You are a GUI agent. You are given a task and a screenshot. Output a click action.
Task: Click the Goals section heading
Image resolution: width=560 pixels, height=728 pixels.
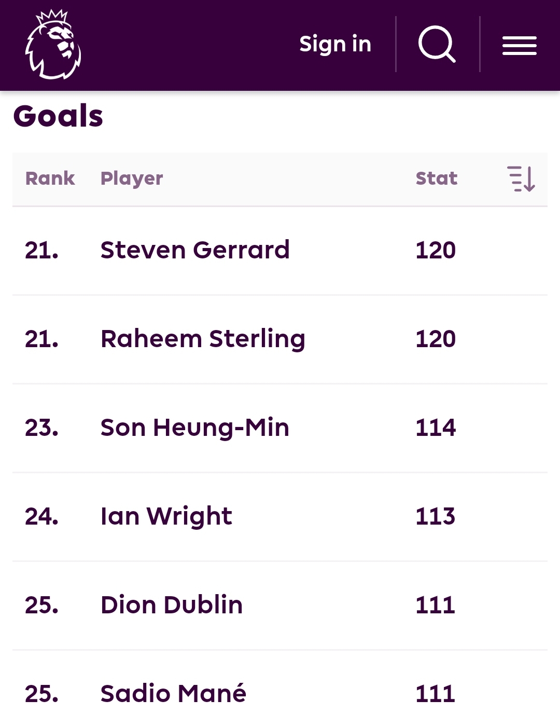pyautogui.click(x=58, y=116)
